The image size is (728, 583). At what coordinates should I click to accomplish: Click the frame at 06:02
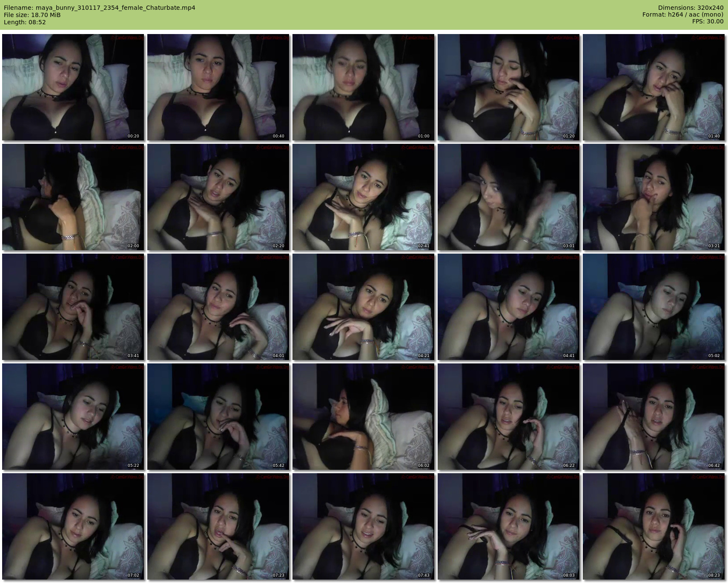(364, 417)
